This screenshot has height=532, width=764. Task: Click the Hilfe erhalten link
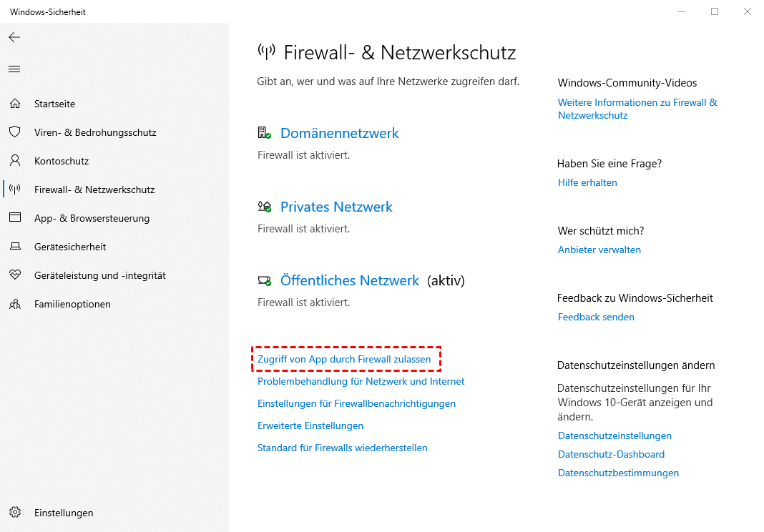pyautogui.click(x=587, y=182)
